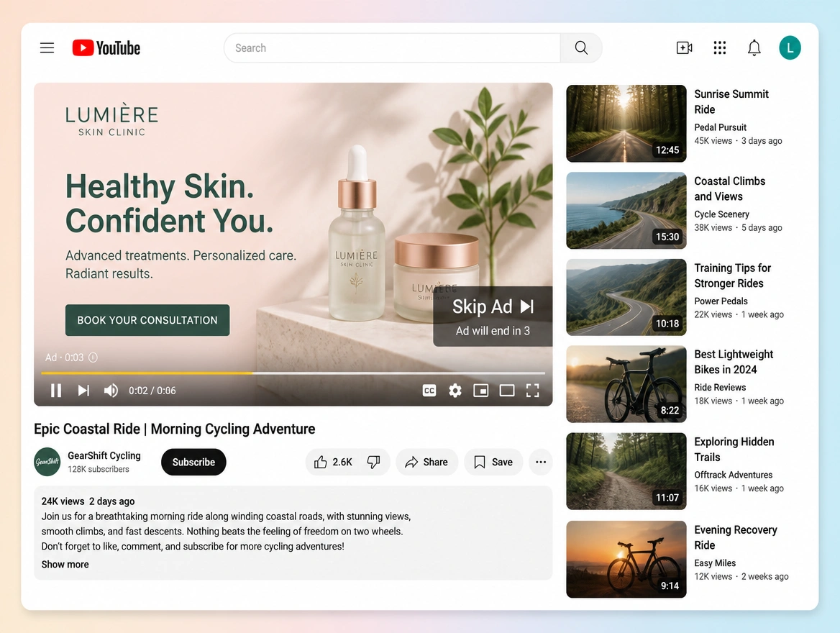Open the Coastal Climbs and Views thumbnail

tap(626, 211)
